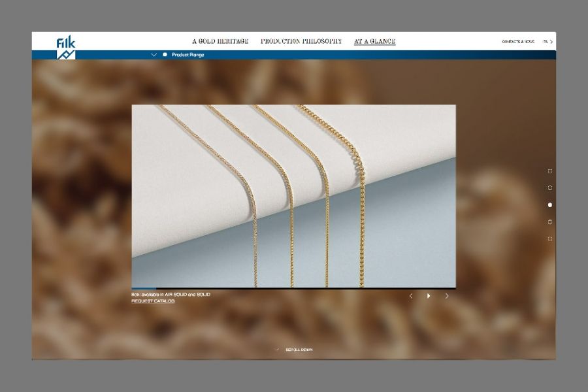Image resolution: width=588 pixels, height=392 pixels.
Task: Click the ITA language switch chevron
Action: point(551,42)
